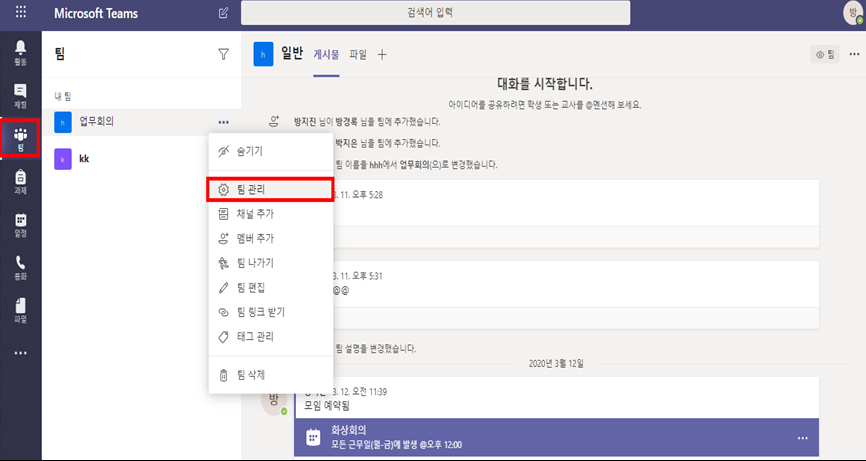
Task: Choose 태그 관리 from the context menu
Action: pos(271,336)
